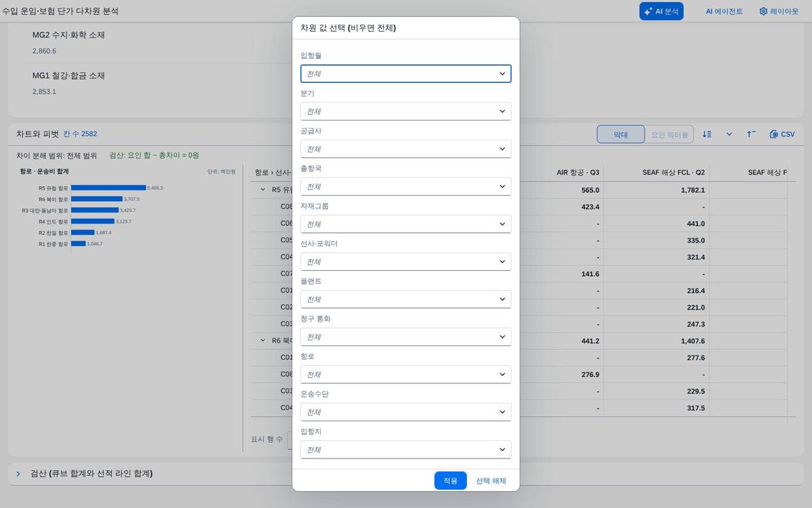Open the AI 에이전트 link
Viewport: 812px width, 508px height.
click(724, 12)
